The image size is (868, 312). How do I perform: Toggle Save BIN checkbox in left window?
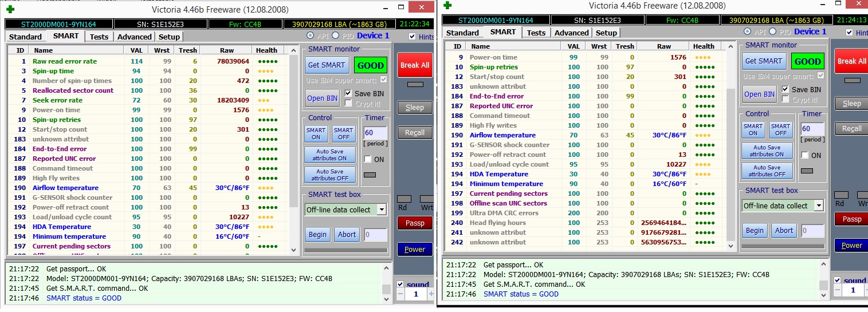(348, 93)
